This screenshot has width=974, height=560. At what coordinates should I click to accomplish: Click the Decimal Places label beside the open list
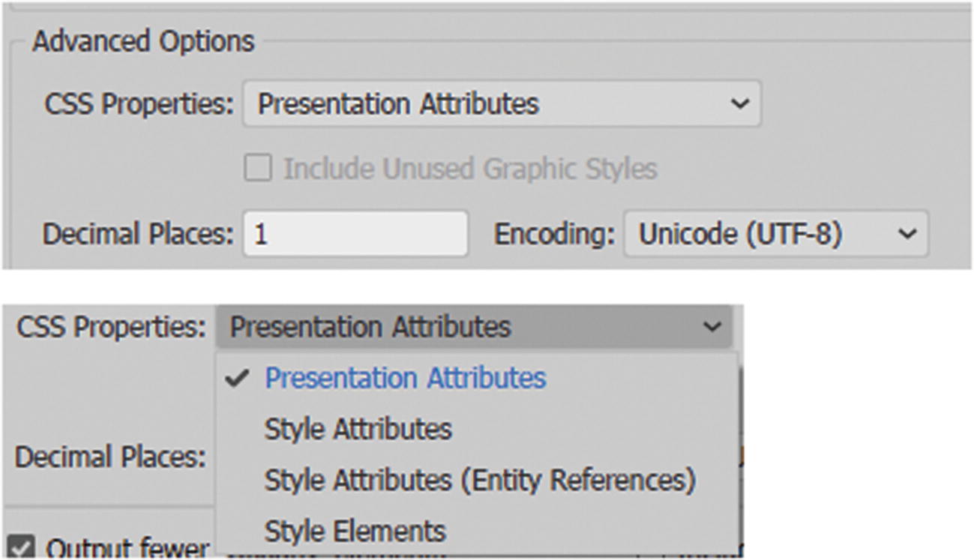pyautogui.click(x=110, y=457)
